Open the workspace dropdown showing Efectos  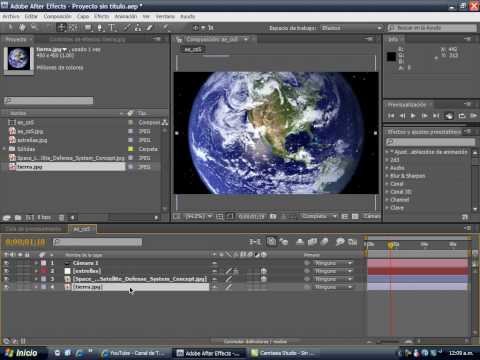[351, 28]
